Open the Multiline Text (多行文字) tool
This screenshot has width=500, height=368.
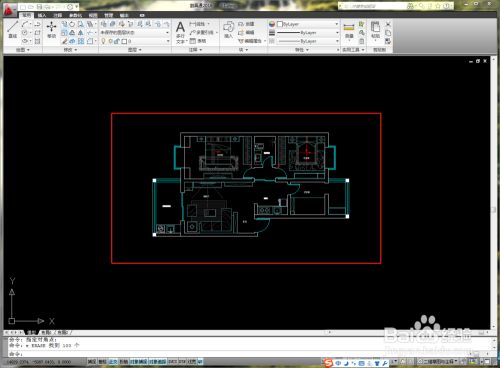pyautogui.click(x=180, y=33)
